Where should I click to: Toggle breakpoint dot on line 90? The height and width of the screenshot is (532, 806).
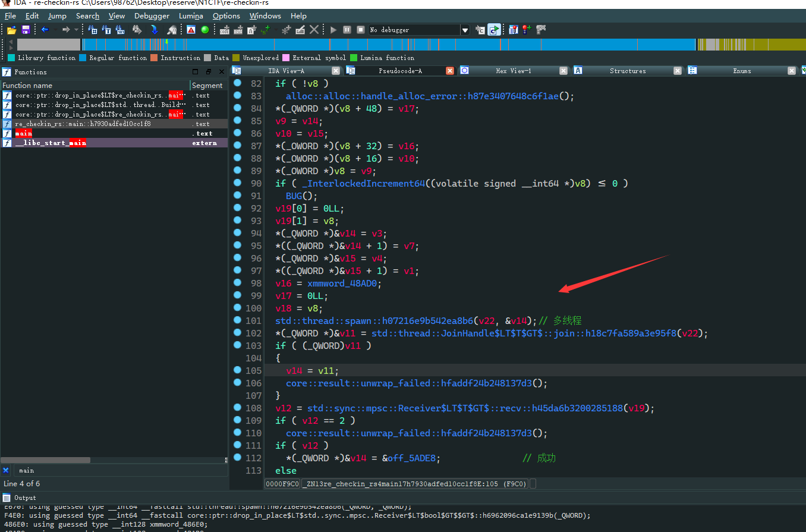click(x=238, y=183)
